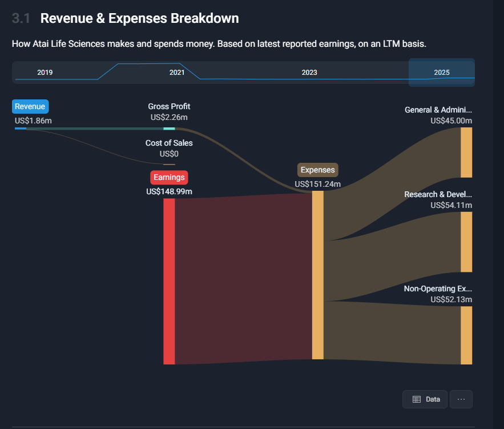Click the US$45.00m value
Image resolution: width=504 pixels, height=429 pixels.
pos(451,121)
